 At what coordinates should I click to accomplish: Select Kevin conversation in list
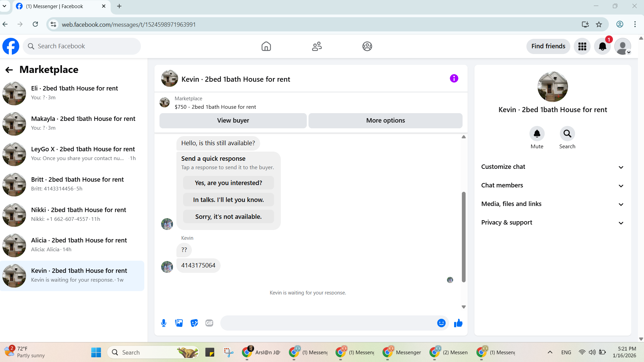coord(72,276)
